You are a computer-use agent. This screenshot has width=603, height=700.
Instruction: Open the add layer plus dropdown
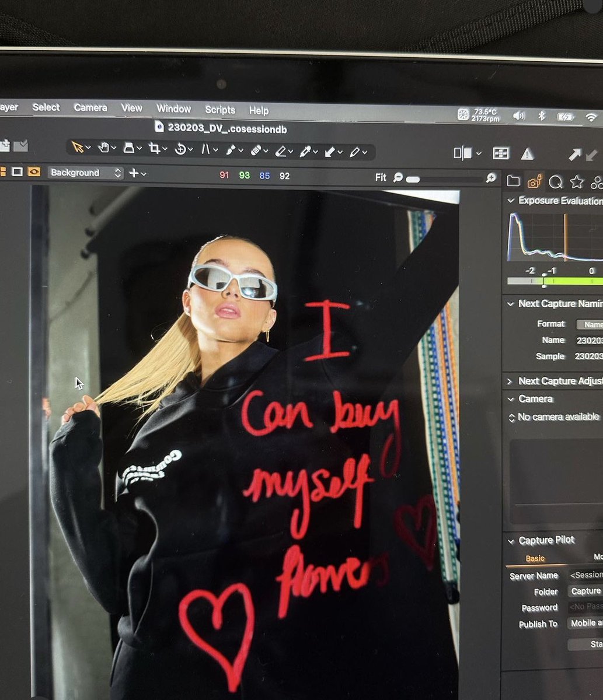tap(137, 173)
